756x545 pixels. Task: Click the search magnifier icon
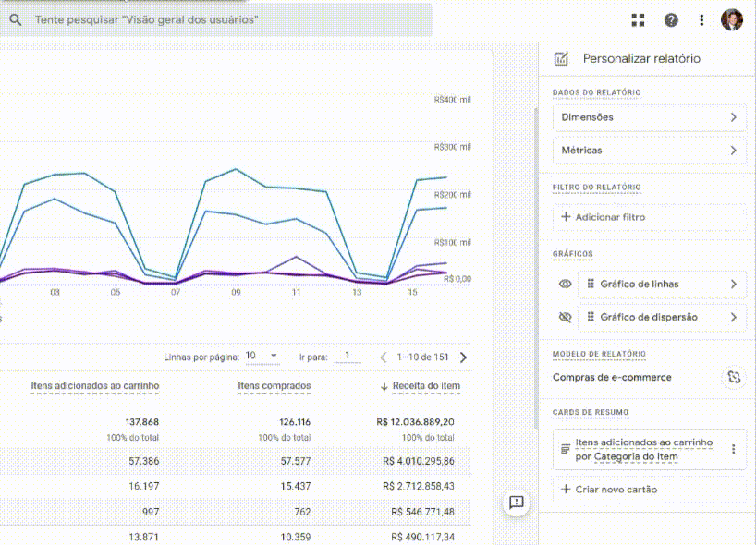[16, 19]
